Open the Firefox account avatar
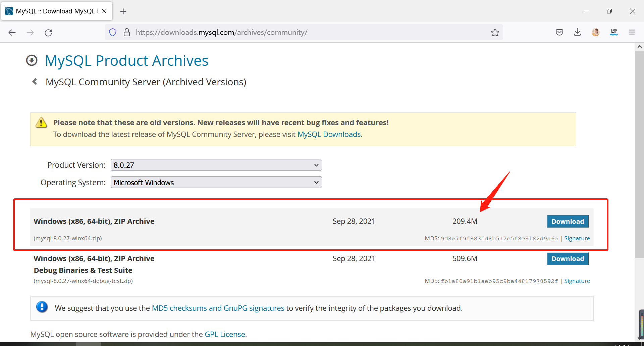This screenshot has height=346, width=644. [x=596, y=32]
